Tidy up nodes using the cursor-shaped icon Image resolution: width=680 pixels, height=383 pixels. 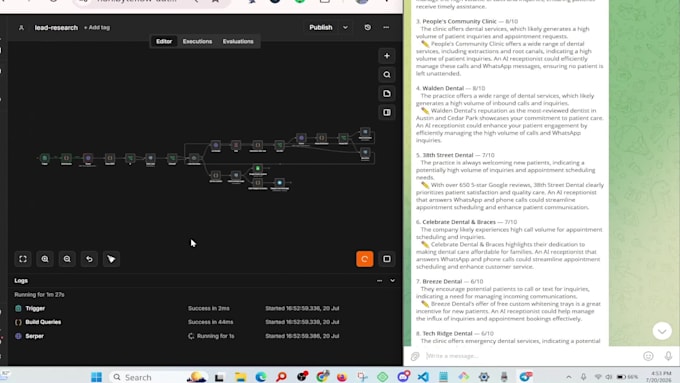click(x=111, y=259)
